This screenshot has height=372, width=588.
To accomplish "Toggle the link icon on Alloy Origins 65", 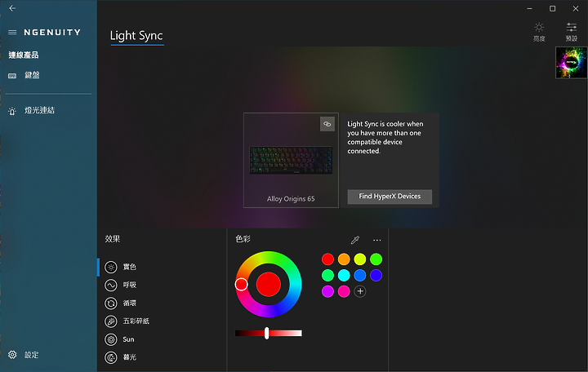I will tap(327, 124).
